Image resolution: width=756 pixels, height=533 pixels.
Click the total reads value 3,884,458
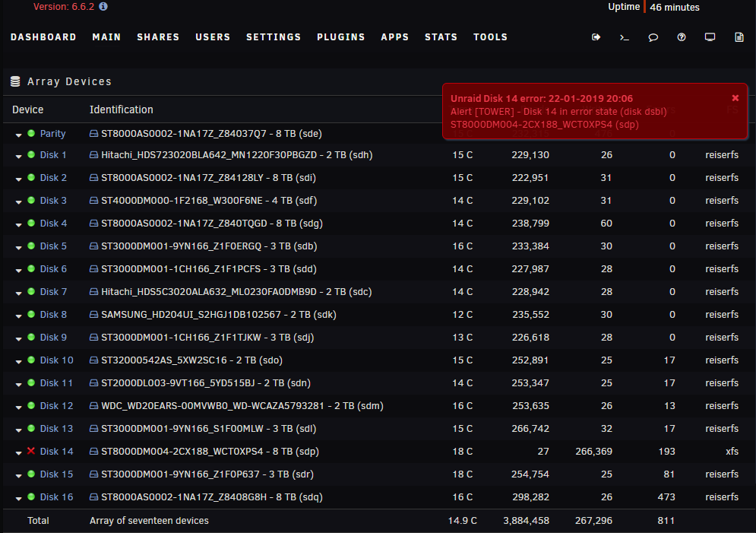click(526, 521)
